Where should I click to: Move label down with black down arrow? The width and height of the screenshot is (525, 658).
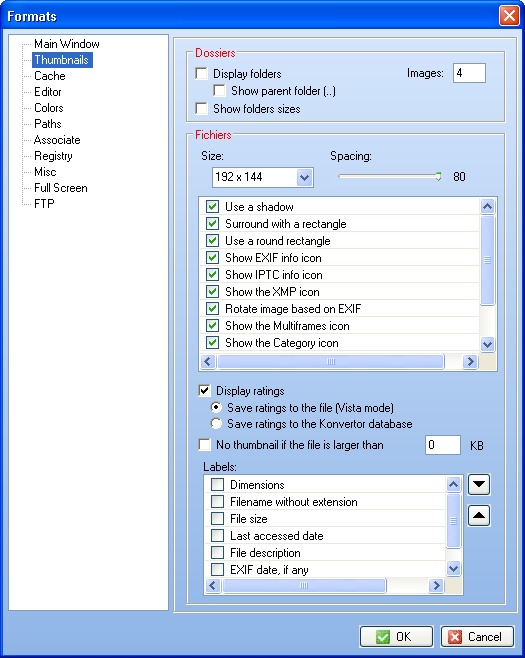[479, 485]
